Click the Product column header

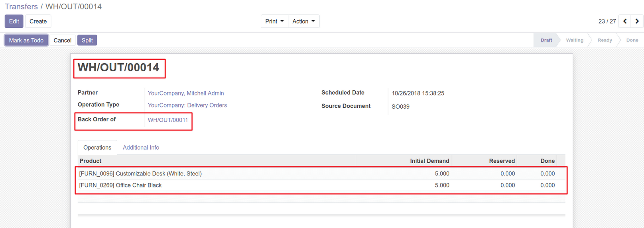tap(91, 161)
